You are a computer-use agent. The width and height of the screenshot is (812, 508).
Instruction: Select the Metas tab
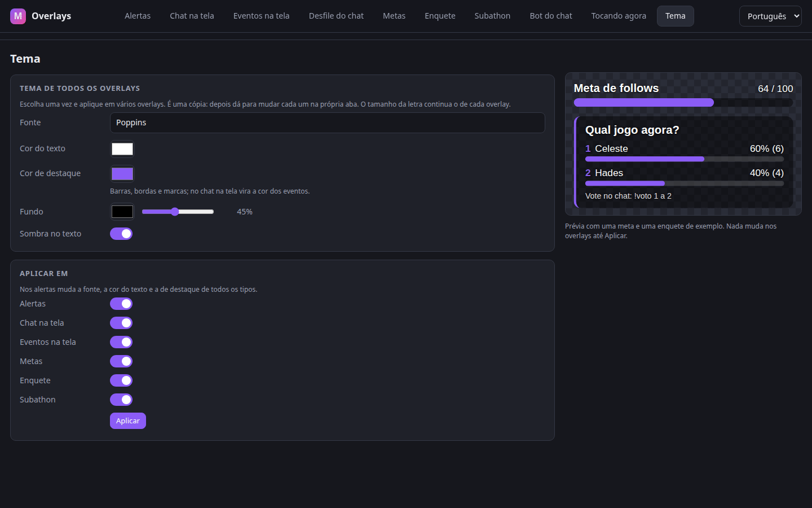click(394, 16)
